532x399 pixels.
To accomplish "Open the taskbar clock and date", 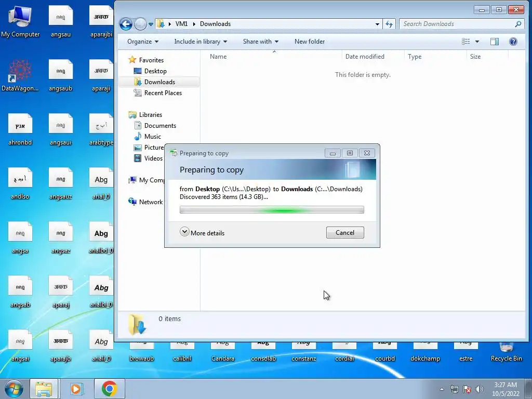I will [x=506, y=389].
